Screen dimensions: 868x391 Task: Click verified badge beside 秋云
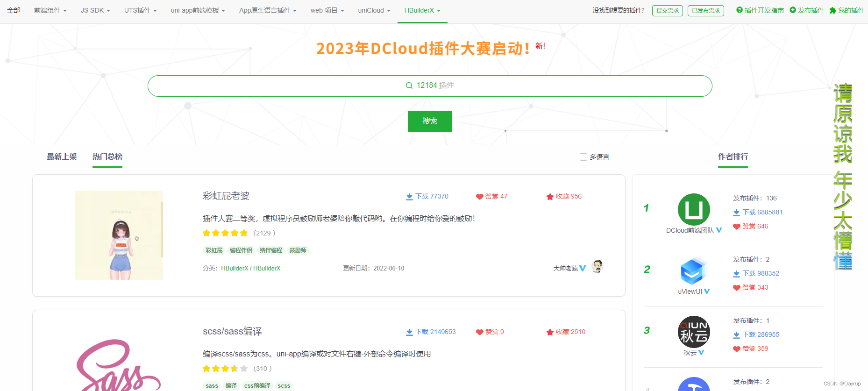[x=701, y=353]
